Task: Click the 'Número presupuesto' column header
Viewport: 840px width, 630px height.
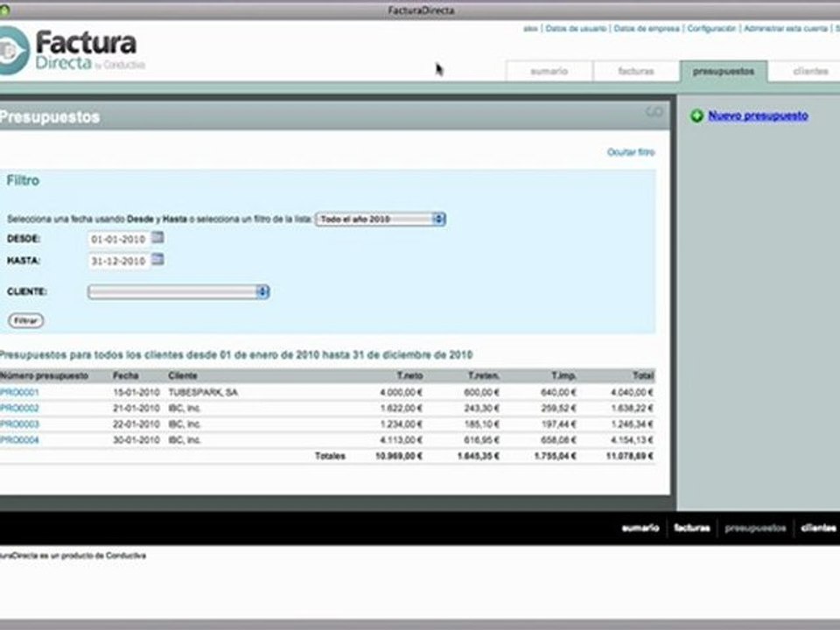Action: pos(44,376)
